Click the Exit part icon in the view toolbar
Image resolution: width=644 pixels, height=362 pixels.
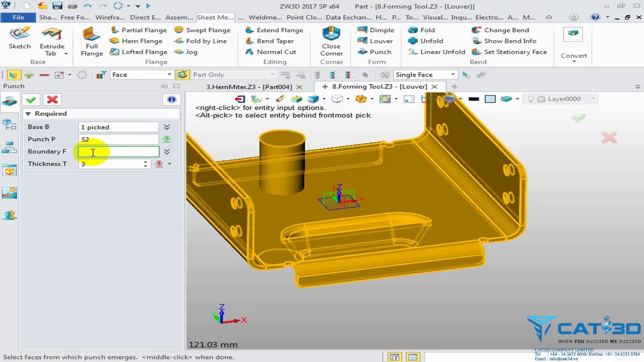click(x=239, y=99)
